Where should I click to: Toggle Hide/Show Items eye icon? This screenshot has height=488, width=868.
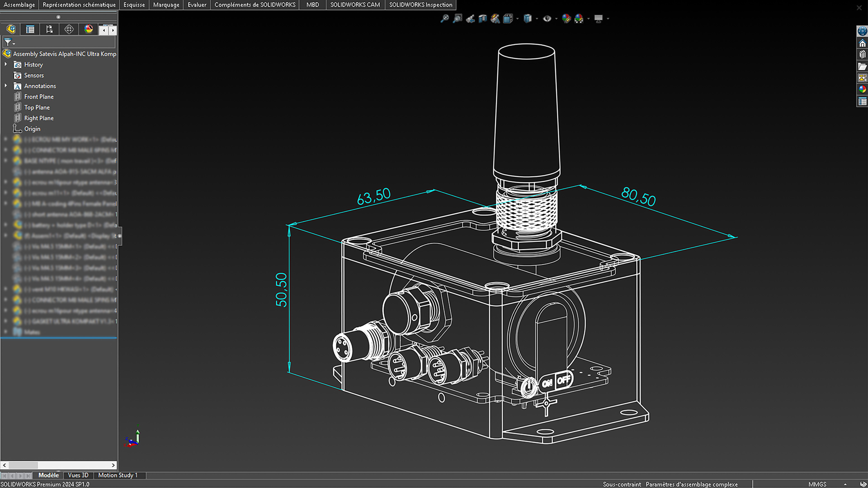pos(547,19)
